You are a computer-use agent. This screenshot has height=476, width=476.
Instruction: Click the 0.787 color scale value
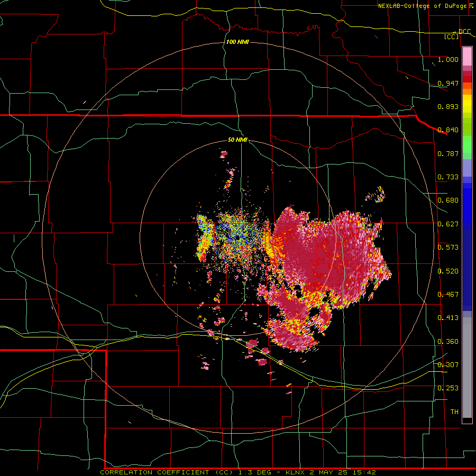(x=448, y=153)
